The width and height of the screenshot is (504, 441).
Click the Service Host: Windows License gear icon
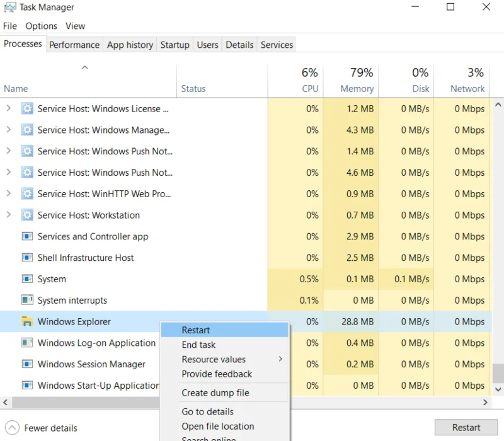pyautogui.click(x=27, y=108)
